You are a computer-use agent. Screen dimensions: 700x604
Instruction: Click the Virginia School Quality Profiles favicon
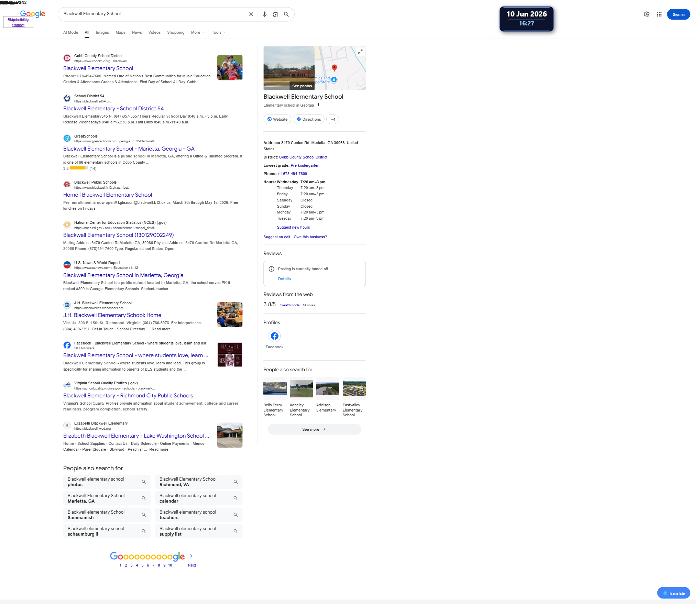tap(67, 385)
